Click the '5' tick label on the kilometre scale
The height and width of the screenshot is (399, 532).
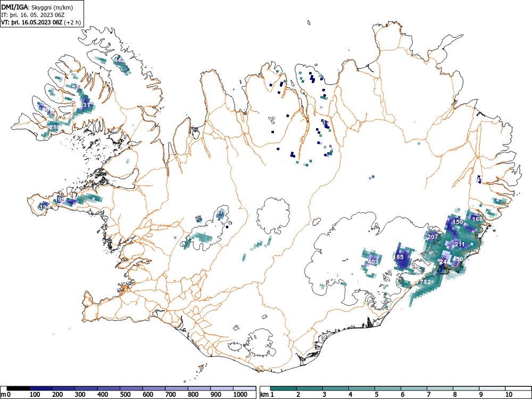[x=376, y=395]
